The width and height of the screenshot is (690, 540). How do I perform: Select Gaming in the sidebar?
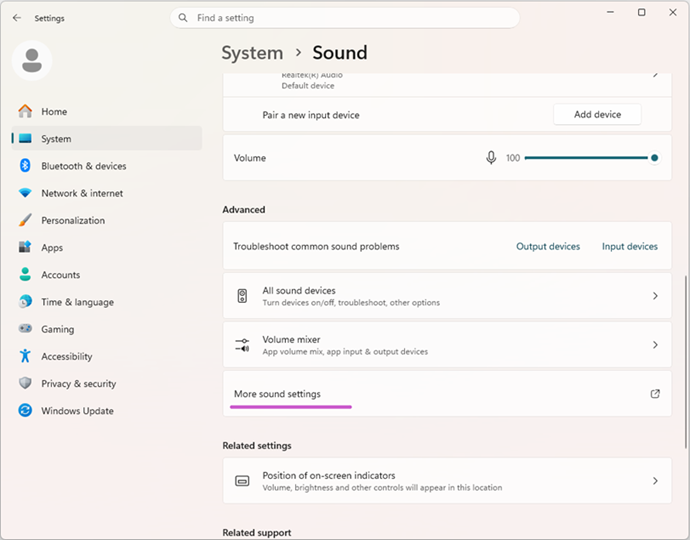click(106, 328)
